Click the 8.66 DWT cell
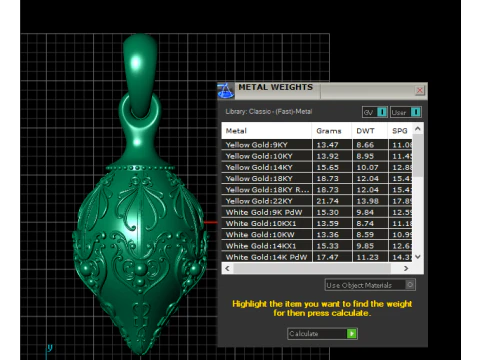The image size is (480, 360). point(370,145)
